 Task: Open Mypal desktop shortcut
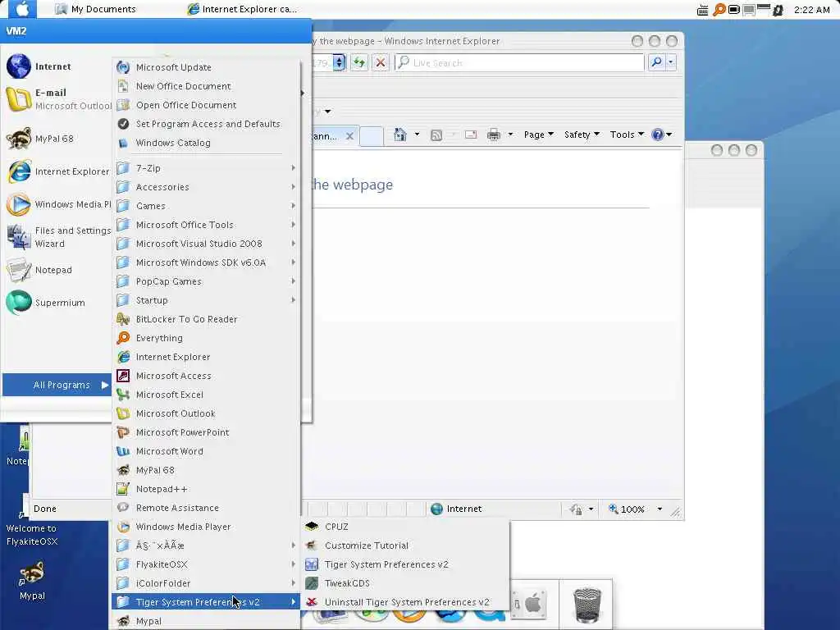pos(32,581)
